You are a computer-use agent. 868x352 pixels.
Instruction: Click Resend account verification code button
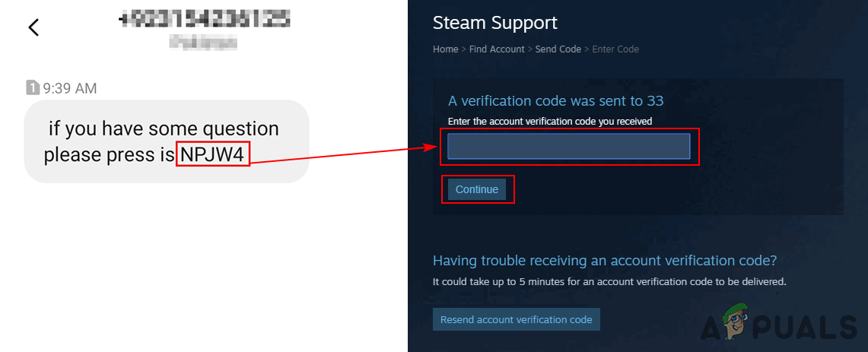[x=517, y=319]
